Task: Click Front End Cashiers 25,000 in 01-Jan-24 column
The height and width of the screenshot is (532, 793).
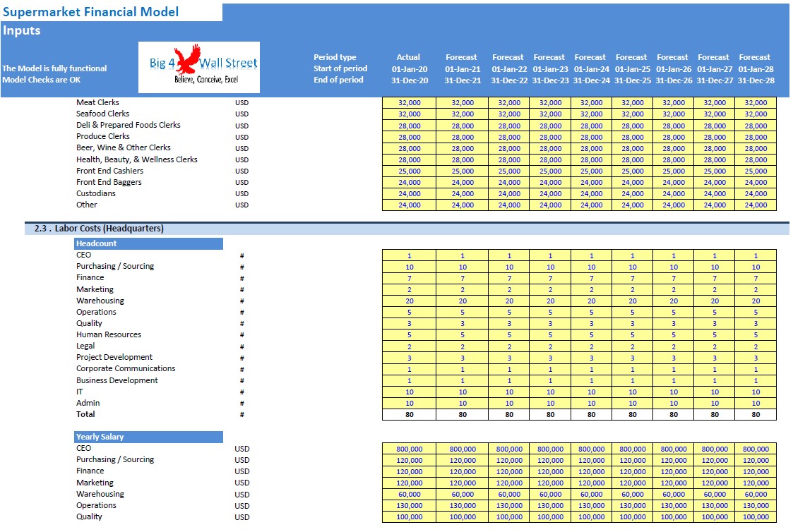Action: coord(591,171)
